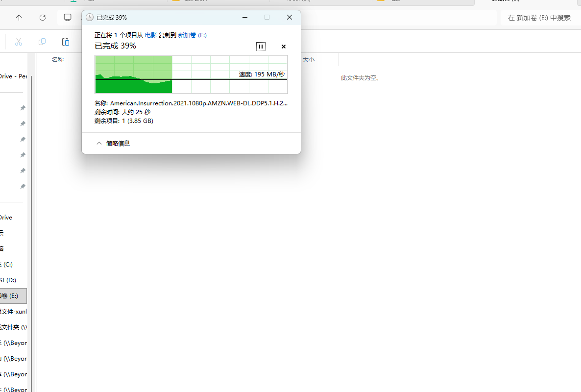Sort files by the 大小 column header
The width and height of the screenshot is (581, 392).
pos(309,59)
